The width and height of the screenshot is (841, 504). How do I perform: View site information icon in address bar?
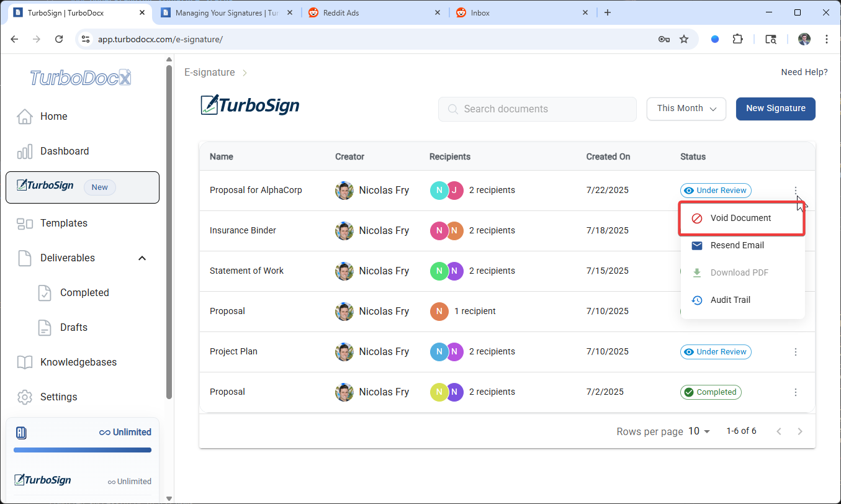point(86,39)
